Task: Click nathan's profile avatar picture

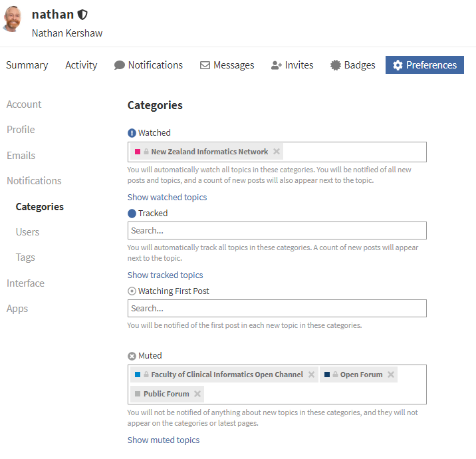Action: pyautogui.click(x=13, y=20)
